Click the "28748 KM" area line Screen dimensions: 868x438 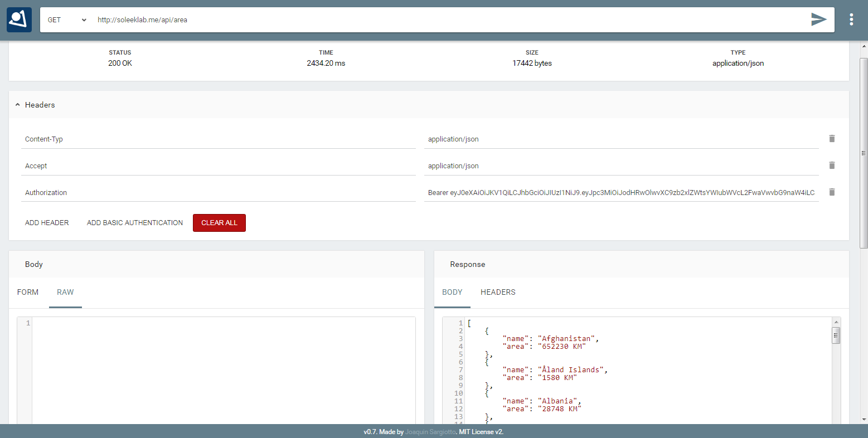pos(542,409)
